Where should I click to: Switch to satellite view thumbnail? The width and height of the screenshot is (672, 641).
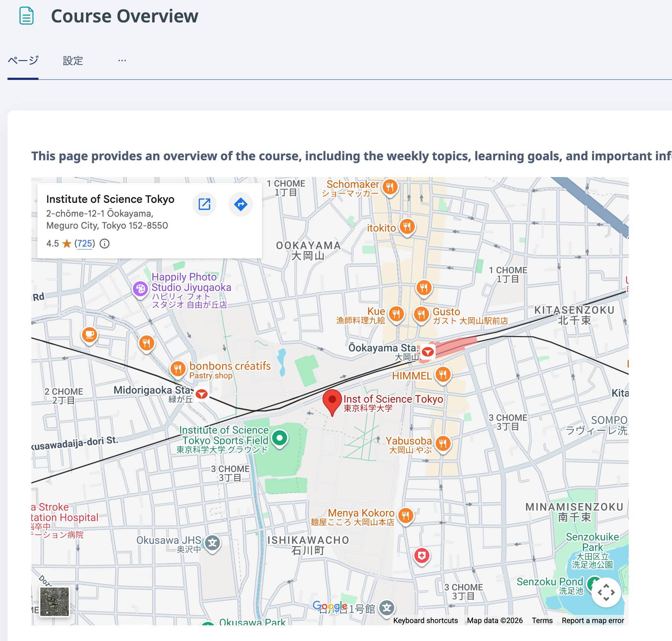pos(55,601)
